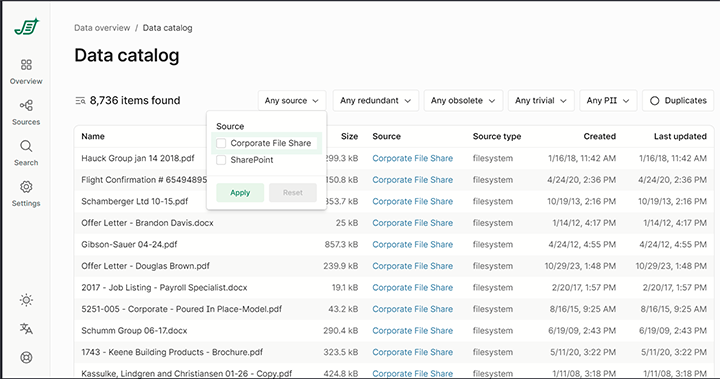Select 2017 - Job Listing - Payroll Specialist.docx

pyautogui.click(x=164, y=288)
